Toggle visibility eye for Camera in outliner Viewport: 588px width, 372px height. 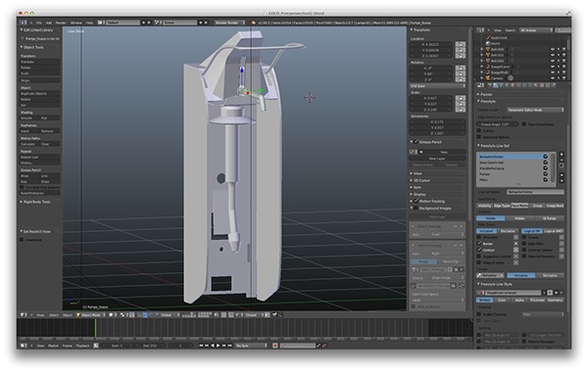[x=553, y=78]
